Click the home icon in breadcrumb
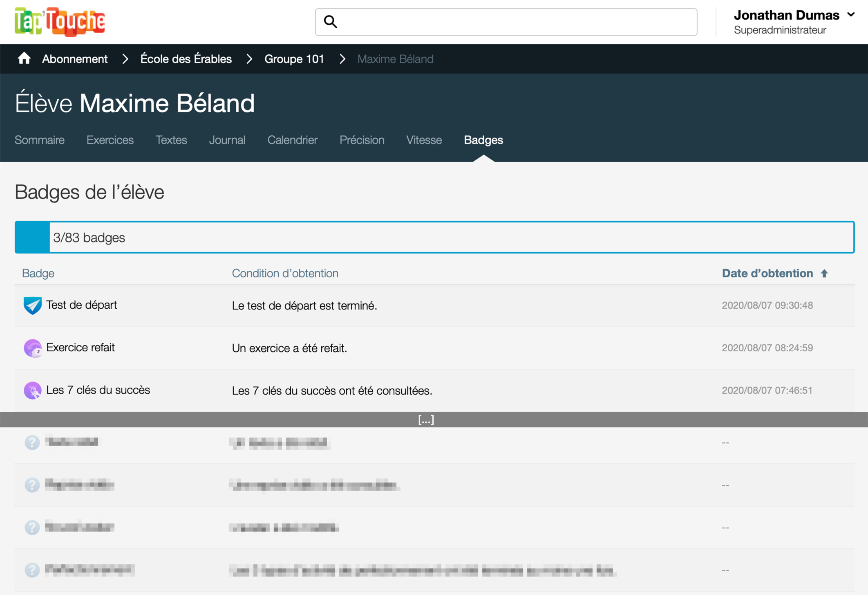This screenshot has width=868, height=595. [24, 59]
